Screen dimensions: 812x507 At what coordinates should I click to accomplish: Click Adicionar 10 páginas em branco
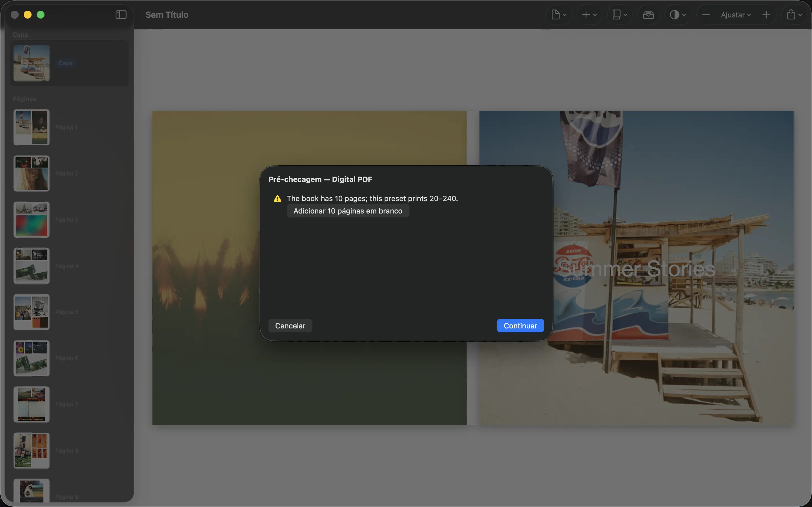348,211
